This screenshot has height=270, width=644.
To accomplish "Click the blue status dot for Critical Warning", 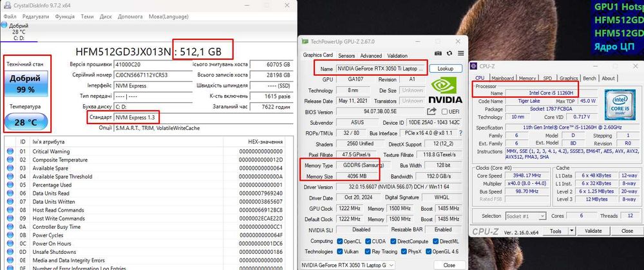I will pyautogui.click(x=10, y=151).
